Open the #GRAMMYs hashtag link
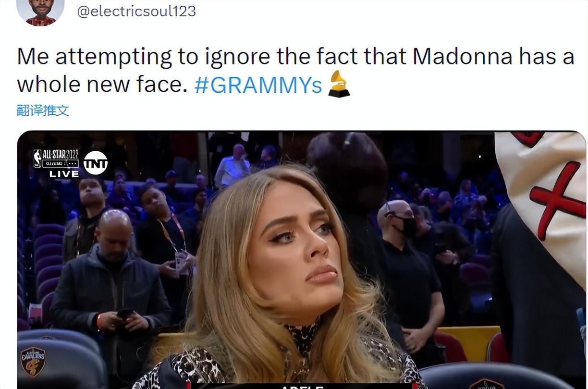 (x=258, y=85)
